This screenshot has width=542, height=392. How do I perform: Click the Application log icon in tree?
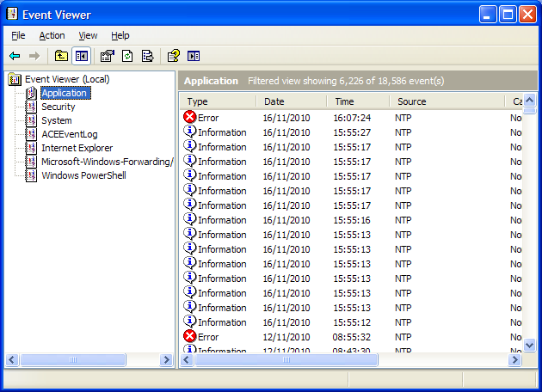tap(32, 93)
